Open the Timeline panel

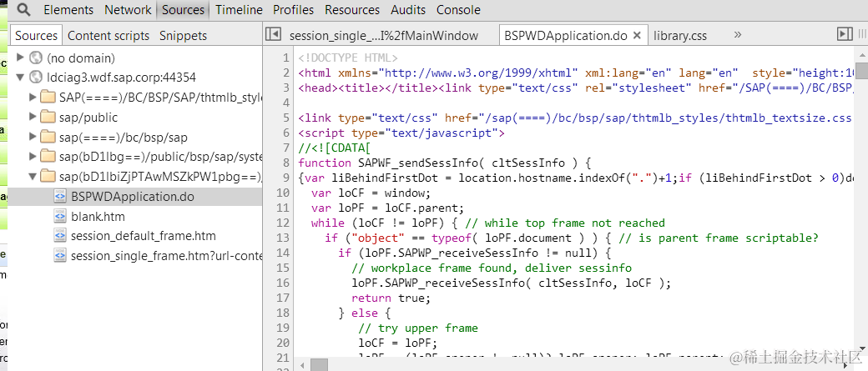pyautogui.click(x=240, y=9)
